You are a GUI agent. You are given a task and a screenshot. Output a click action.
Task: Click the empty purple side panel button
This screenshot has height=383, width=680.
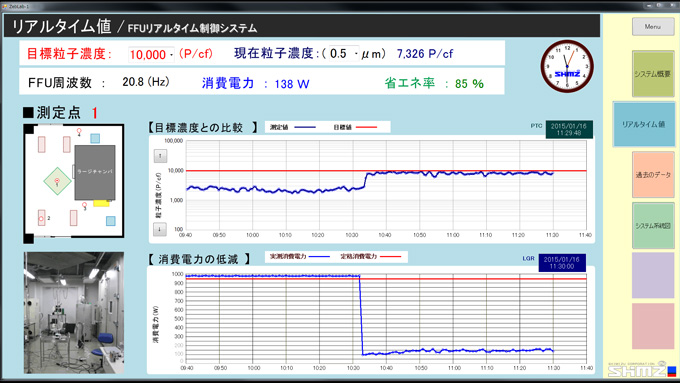pos(653,275)
